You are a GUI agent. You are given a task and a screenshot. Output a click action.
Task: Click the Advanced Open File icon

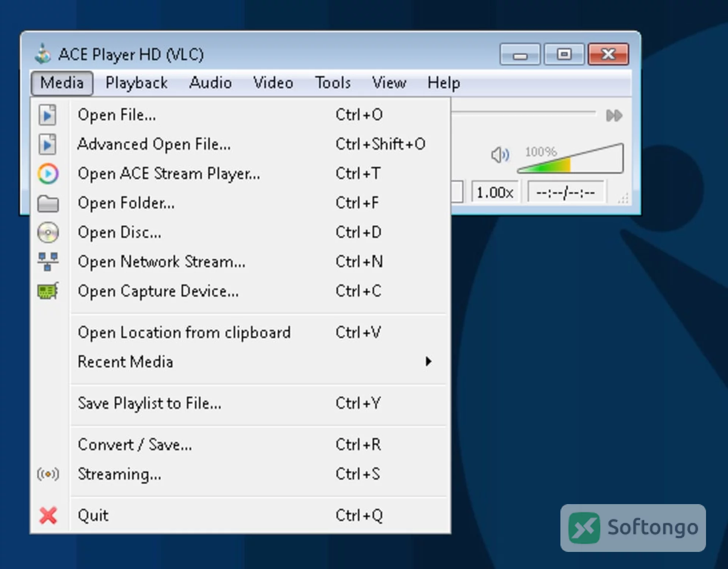click(47, 144)
